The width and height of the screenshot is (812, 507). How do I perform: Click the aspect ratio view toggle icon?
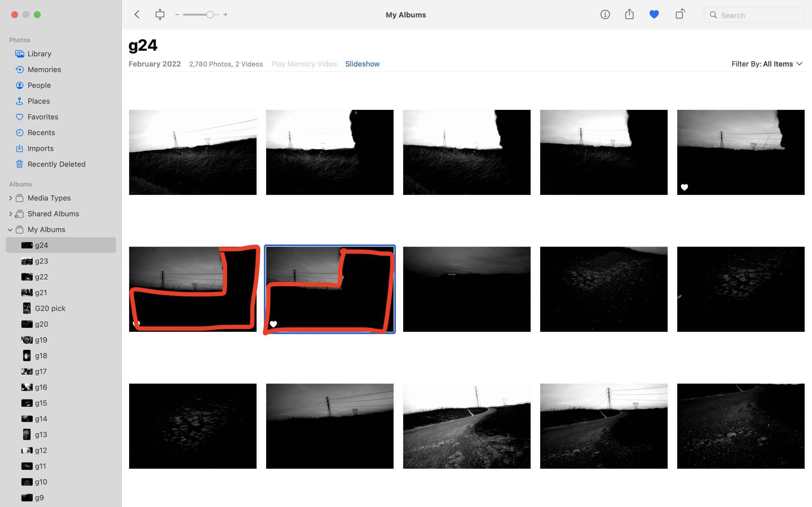point(160,15)
